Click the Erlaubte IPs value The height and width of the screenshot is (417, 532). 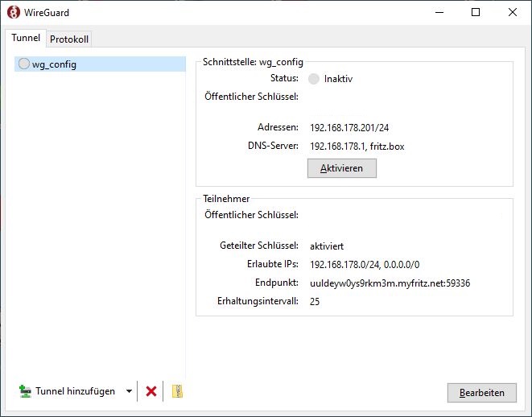(x=365, y=265)
